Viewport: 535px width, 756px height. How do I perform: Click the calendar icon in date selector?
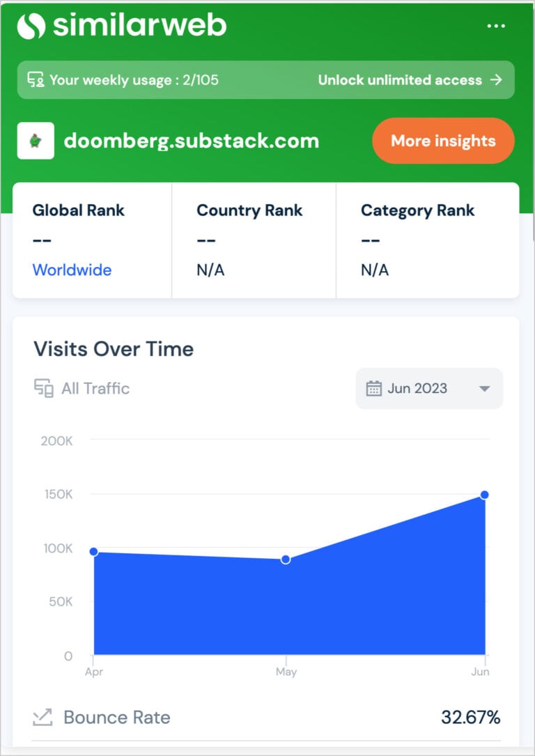pos(373,388)
